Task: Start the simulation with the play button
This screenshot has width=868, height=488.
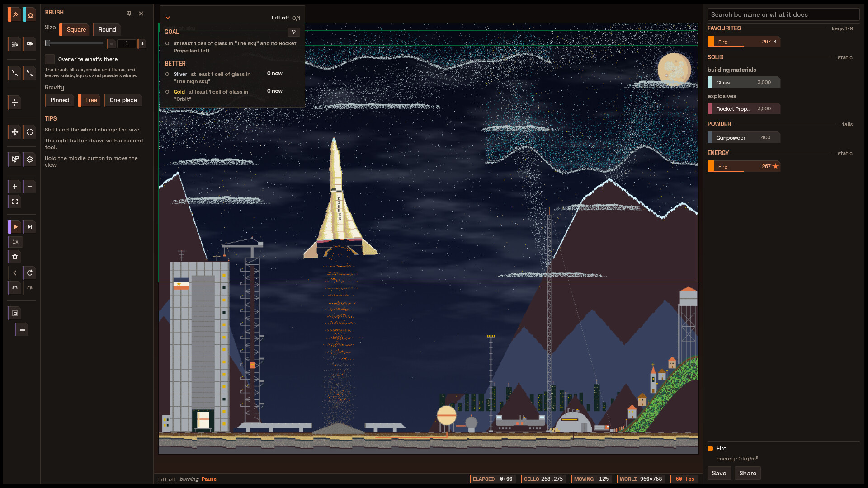Action: click(x=15, y=227)
